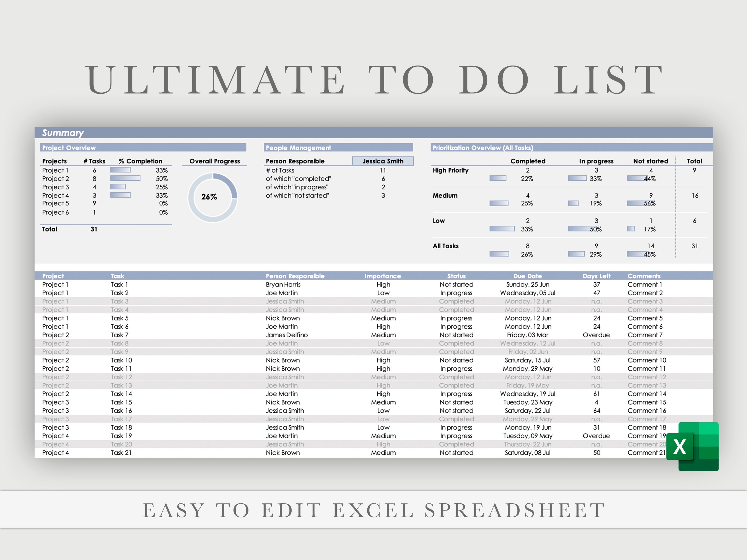Click Comment 11 cell
The height and width of the screenshot is (560, 747).
[x=646, y=369]
